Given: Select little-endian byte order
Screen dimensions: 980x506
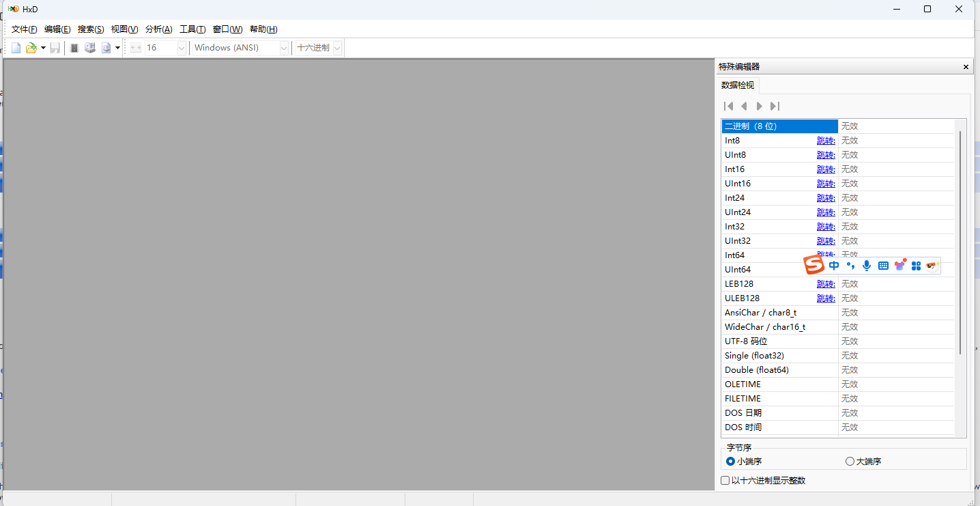Looking at the screenshot, I should tap(730, 461).
